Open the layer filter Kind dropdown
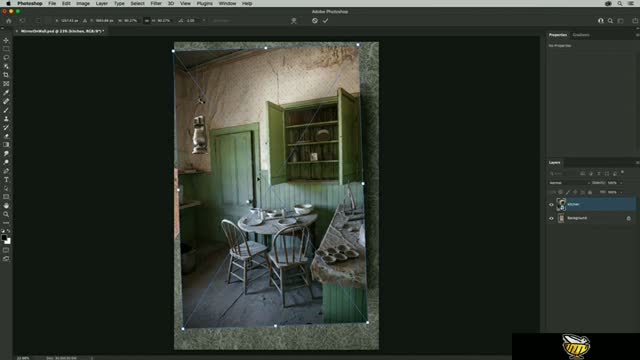 click(562, 173)
